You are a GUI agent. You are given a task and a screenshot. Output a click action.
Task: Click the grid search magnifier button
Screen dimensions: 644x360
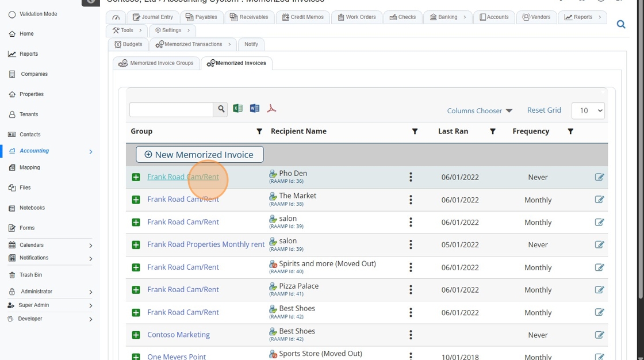tap(221, 110)
